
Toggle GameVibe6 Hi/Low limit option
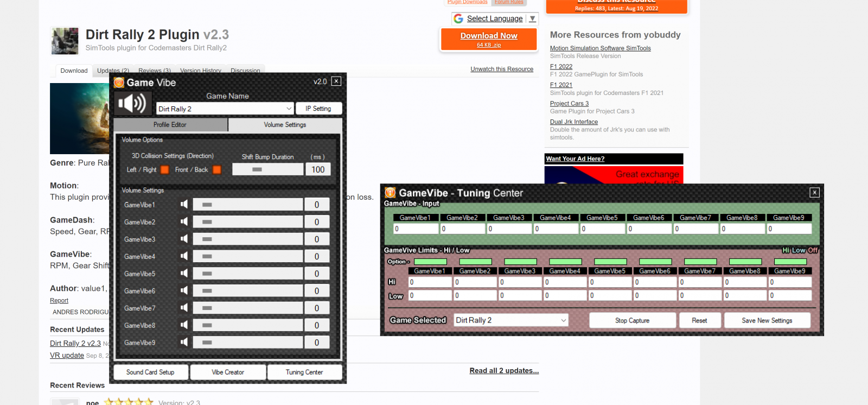click(655, 262)
